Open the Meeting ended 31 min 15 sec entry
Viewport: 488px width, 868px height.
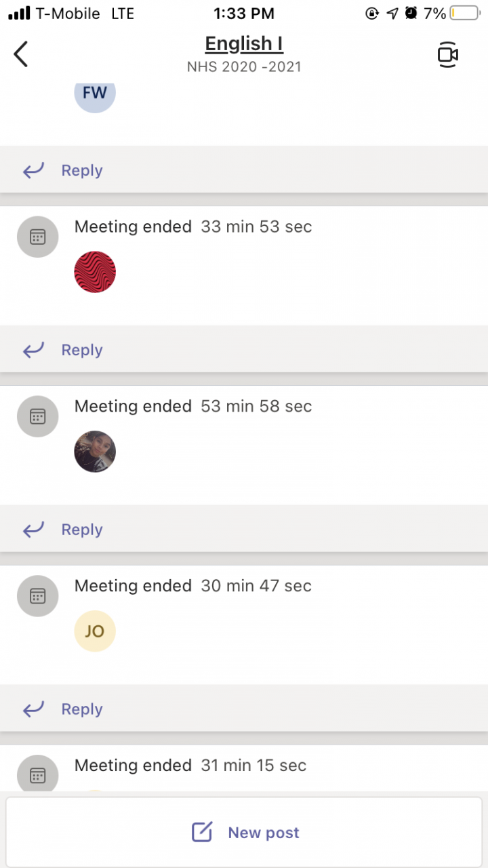190,766
